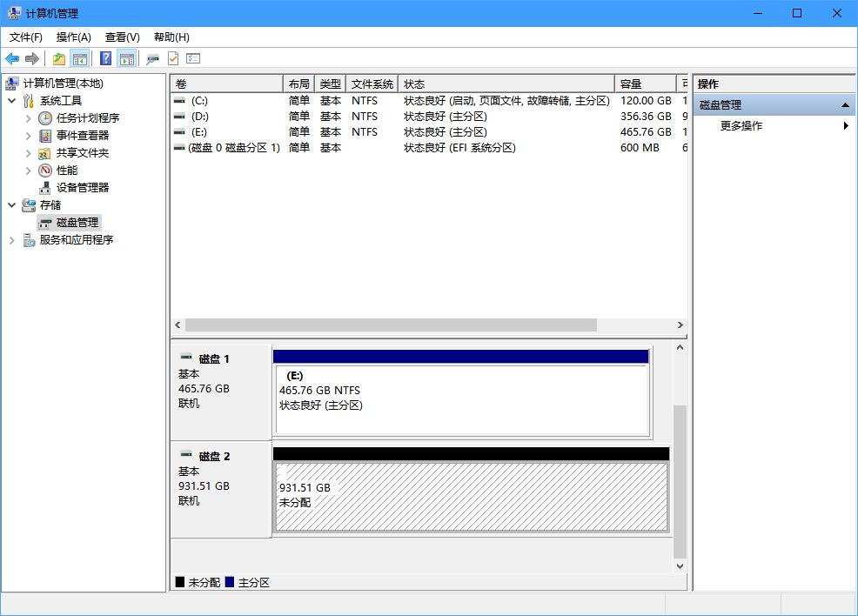The height and width of the screenshot is (616, 858).
Task: Click the blue checklist toolbar icon
Action: point(193,58)
